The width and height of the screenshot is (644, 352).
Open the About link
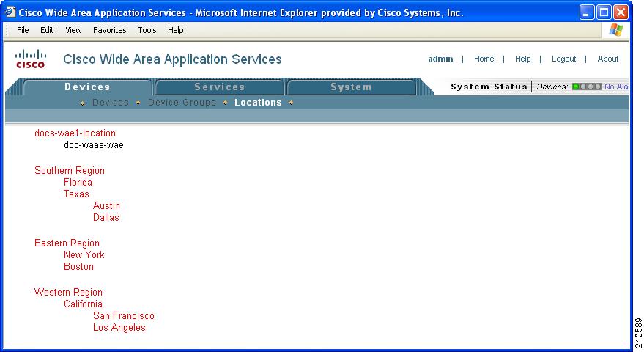point(608,59)
